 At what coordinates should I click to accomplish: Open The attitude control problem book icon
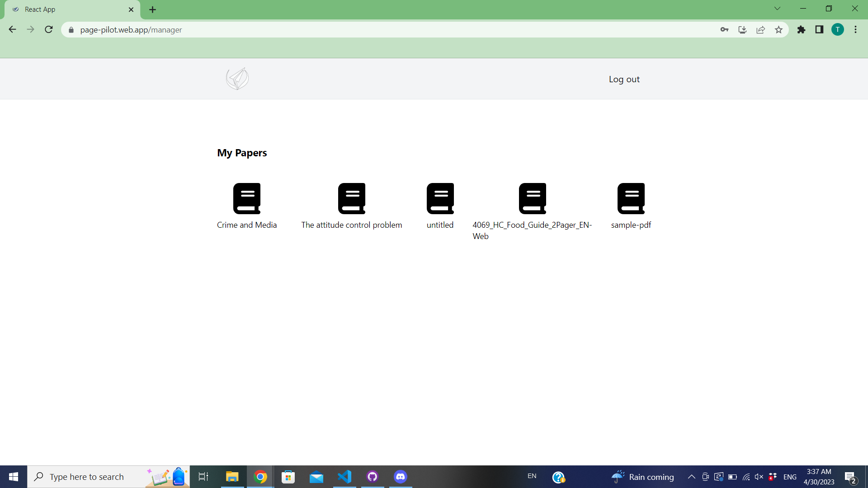pos(352,198)
